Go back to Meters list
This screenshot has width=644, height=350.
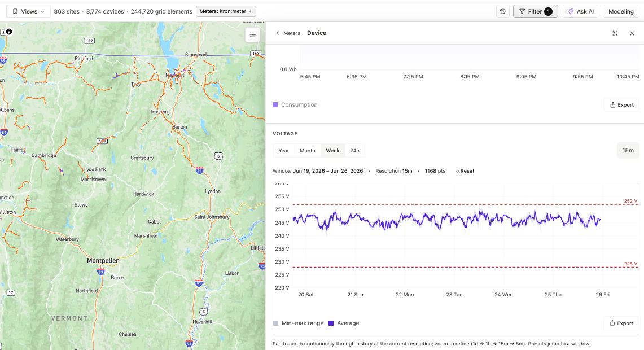[x=288, y=33]
